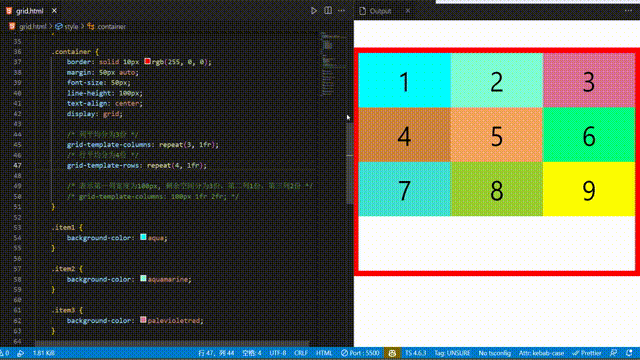Click the grid-template-columns: repeat(3, 1fr) line
This screenshot has height=360, width=640.
[143, 144]
